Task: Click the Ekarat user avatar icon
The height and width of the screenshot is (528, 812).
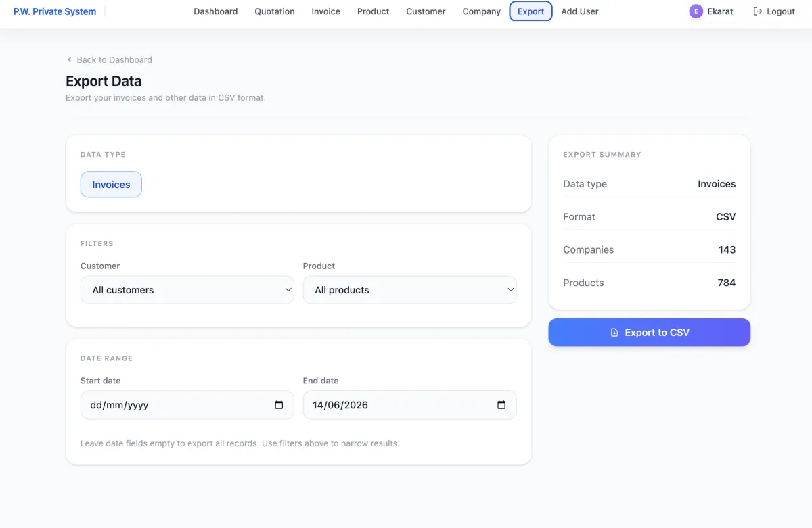Action: (x=696, y=11)
